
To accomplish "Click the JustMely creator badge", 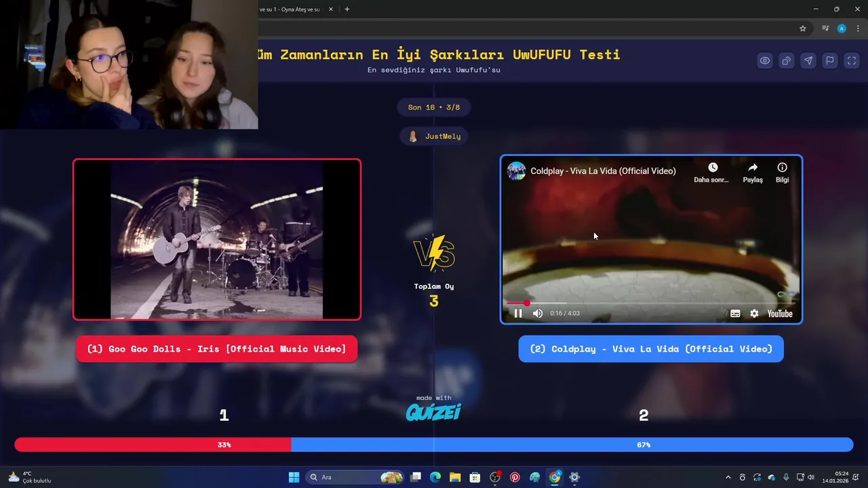I will [434, 136].
